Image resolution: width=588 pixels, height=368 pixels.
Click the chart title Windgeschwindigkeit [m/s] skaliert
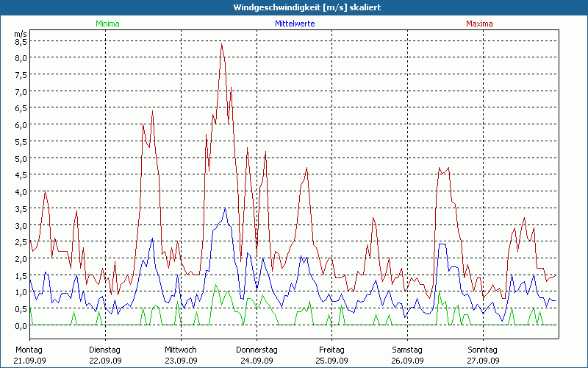click(x=307, y=7)
